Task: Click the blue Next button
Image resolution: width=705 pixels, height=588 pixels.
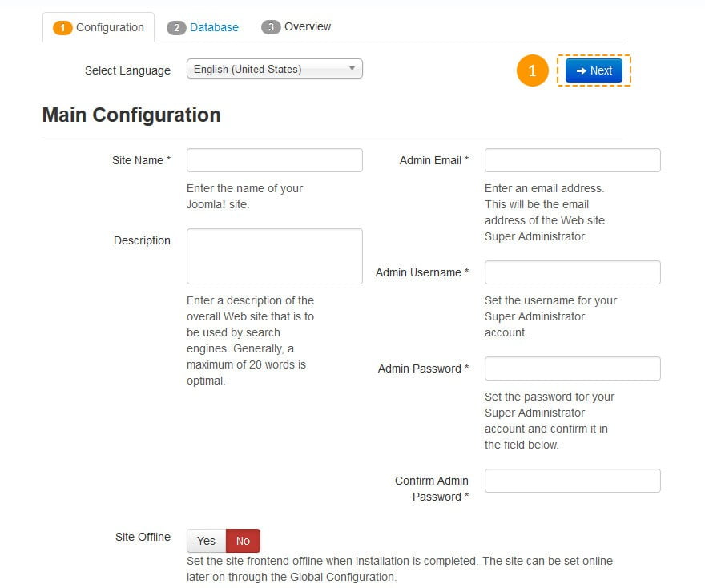Action: point(594,70)
